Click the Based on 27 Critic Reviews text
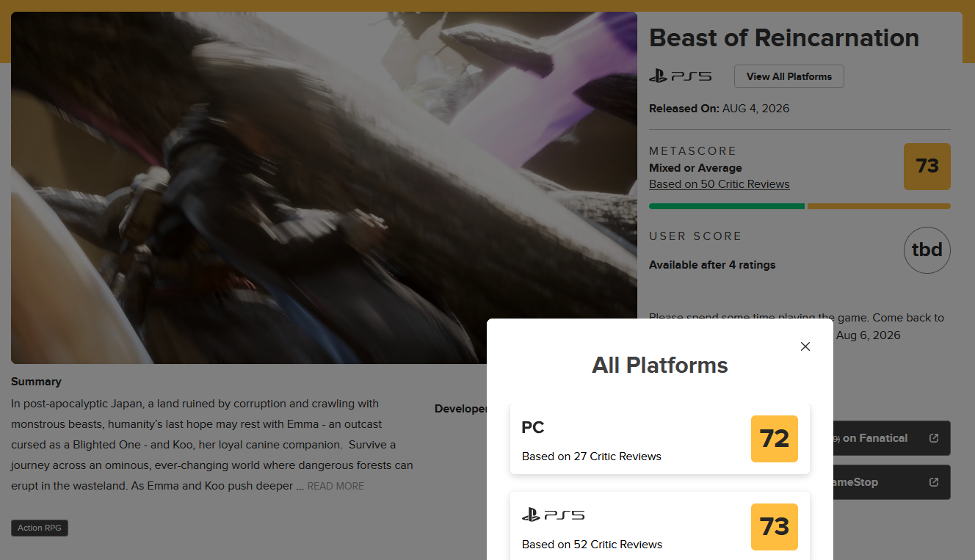 click(592, 457)
